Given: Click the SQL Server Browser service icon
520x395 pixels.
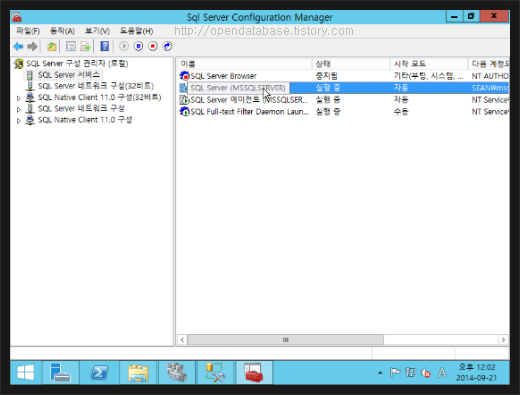Looking at the screenshot, I should [184, 76].
